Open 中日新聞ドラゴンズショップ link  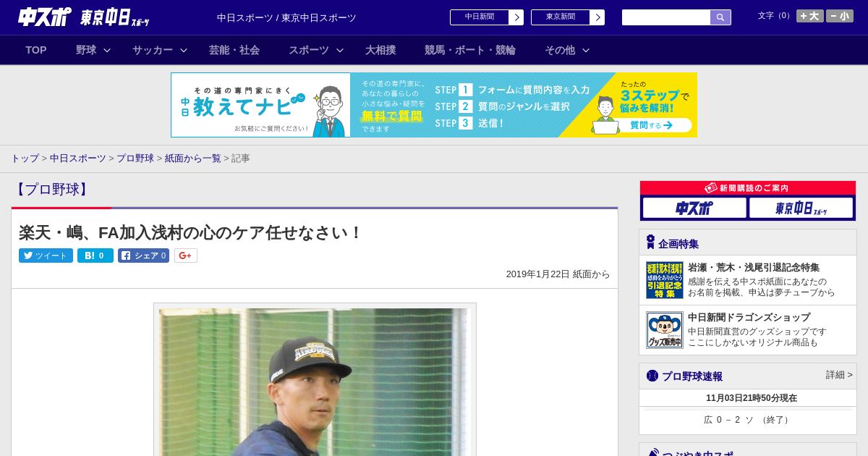(749, 317)
